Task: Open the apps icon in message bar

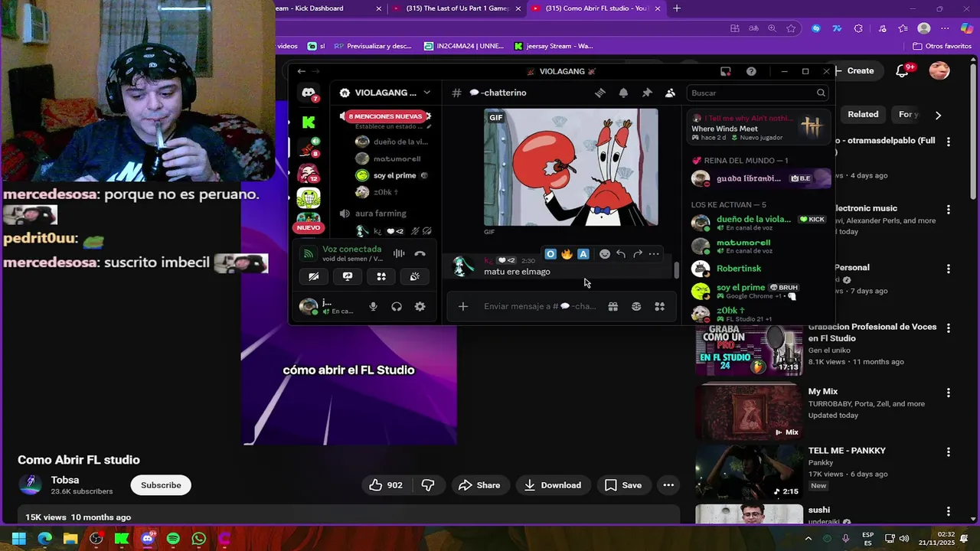Action: 659,306
